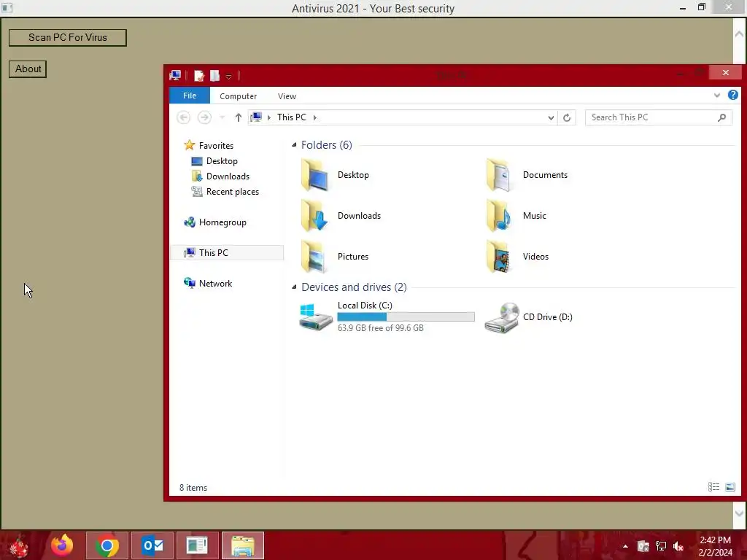Launch Chrome from the taskbar
747x560 pixels.
(x=107, y=545)
